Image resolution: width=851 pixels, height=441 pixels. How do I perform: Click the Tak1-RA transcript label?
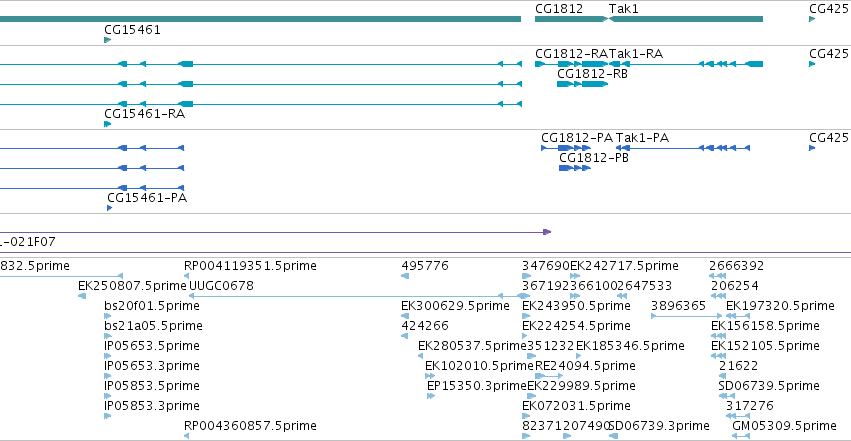[x=636, y=54]
